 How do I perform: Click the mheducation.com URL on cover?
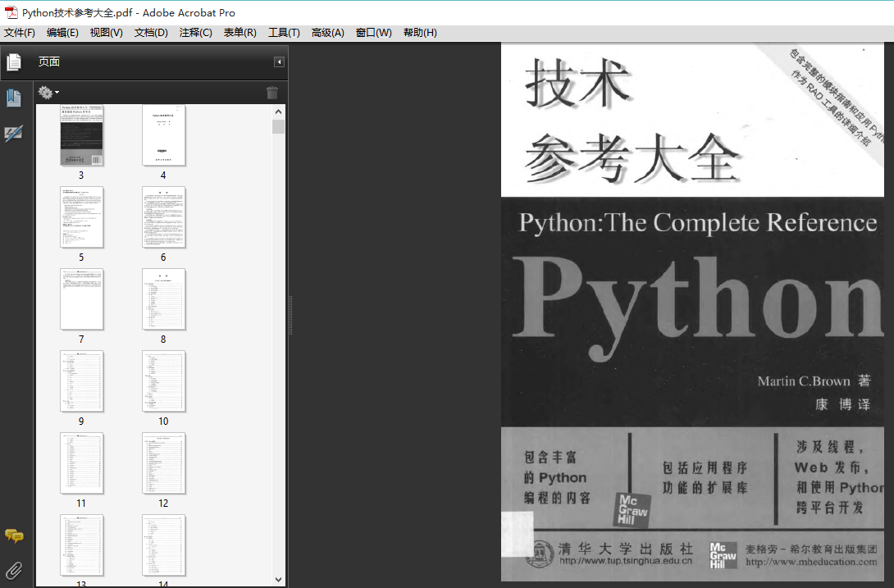click(811, 562)
